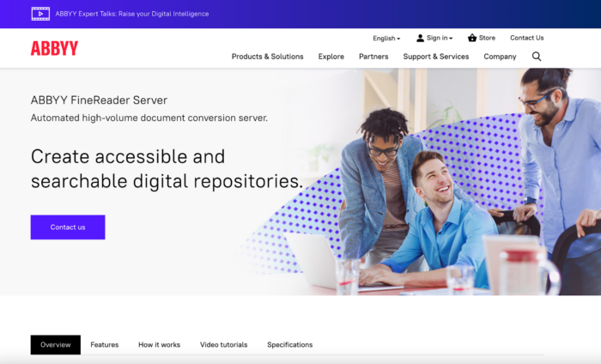This screenshot has height=364, width=601.
Task: Click the red ABBYY logo
Action: tap(54, 48)
